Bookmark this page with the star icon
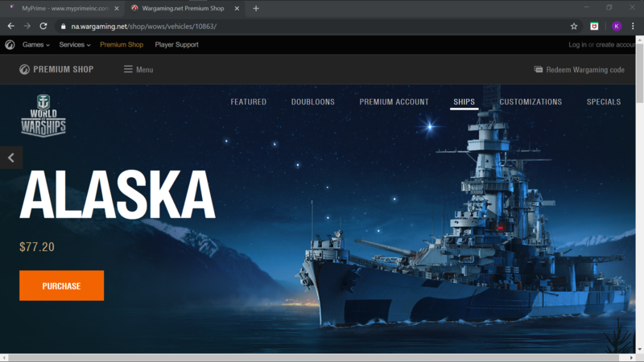 tap(574, 26)
